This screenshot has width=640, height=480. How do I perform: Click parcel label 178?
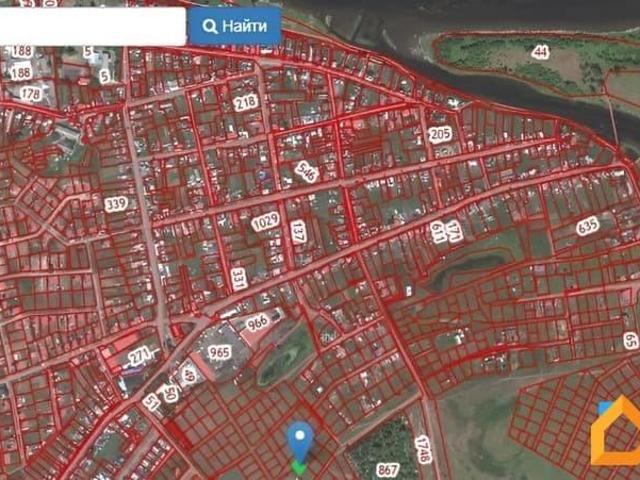pyautogui.click(x=31, y=94)
